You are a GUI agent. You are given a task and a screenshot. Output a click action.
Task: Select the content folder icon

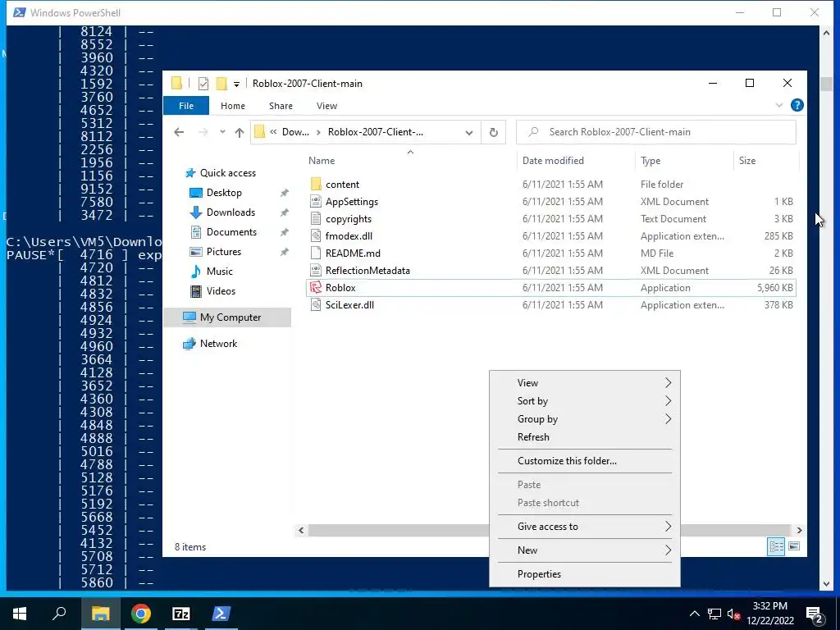pyautogui.click(x=316, y=185)
